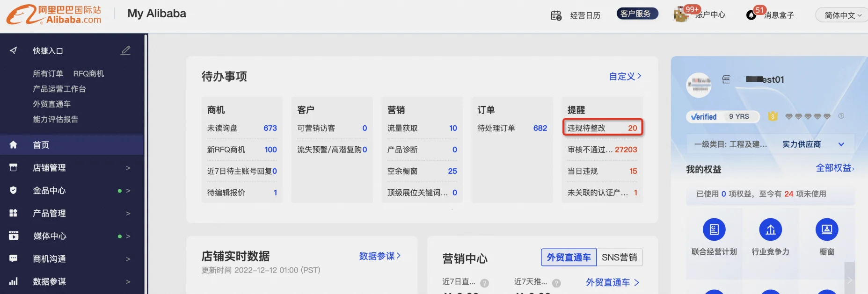The image size is (868, 294).
Task: Expand the 实力供应商 dropdown
Action: [841, 144]
